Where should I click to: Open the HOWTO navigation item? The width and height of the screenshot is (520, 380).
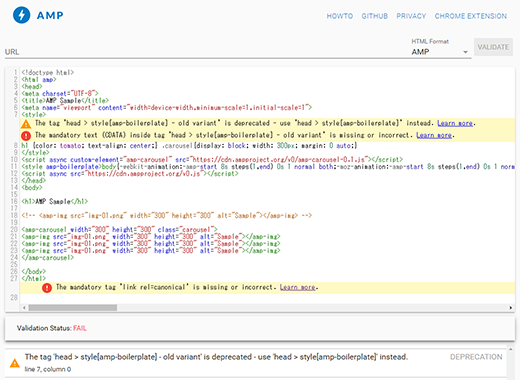340,16
